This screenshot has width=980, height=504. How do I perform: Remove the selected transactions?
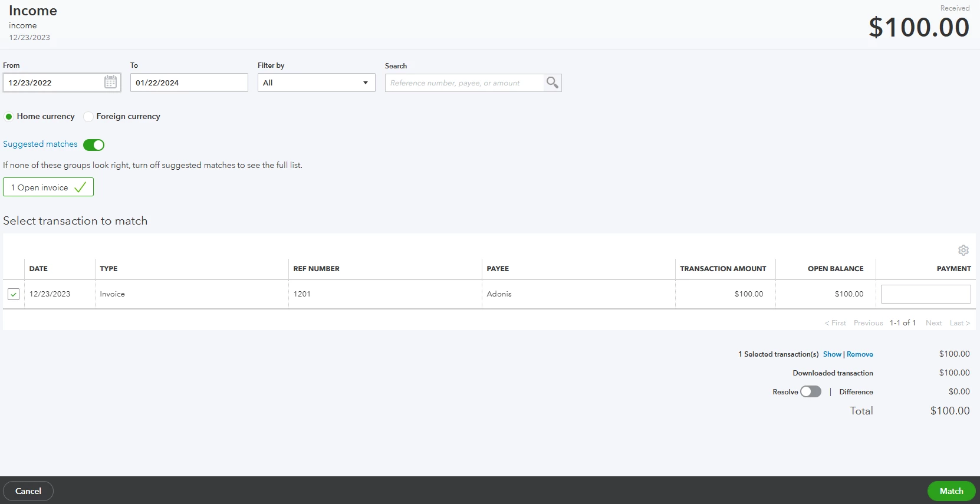click(860, 354)
